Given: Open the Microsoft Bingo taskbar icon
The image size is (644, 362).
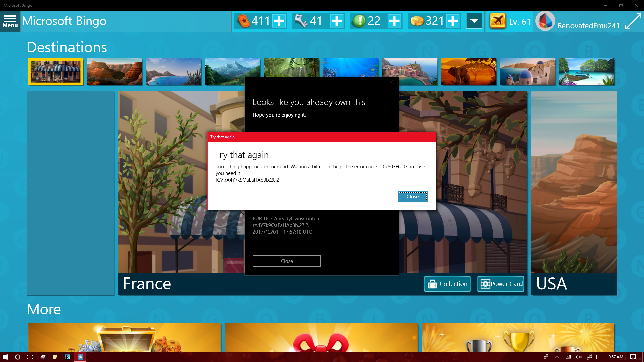Looking at the screenshot, I should (80, 357).
